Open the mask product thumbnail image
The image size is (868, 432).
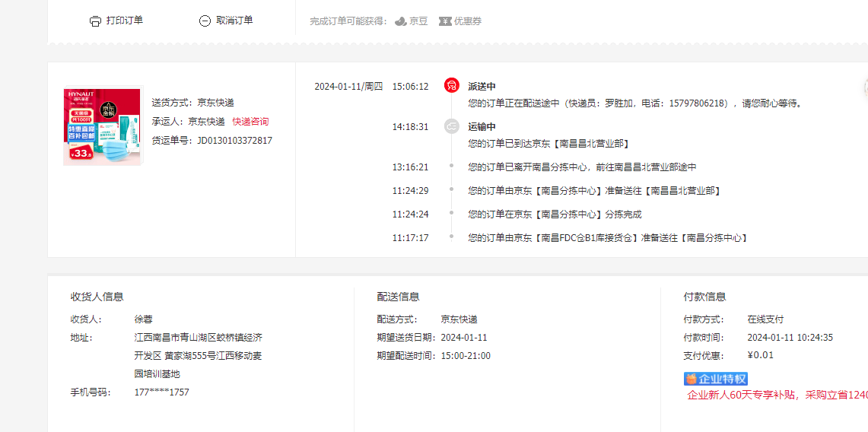(x=103, y=125)
